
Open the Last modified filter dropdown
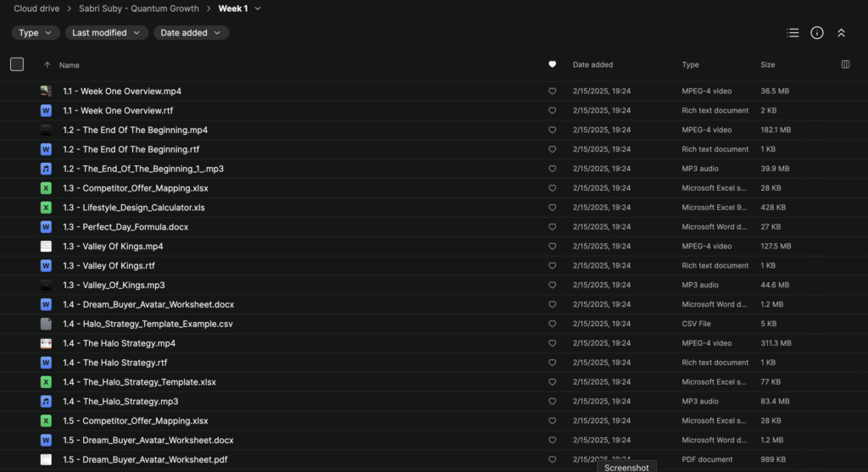pyautogui.click(x=106, y=33)
